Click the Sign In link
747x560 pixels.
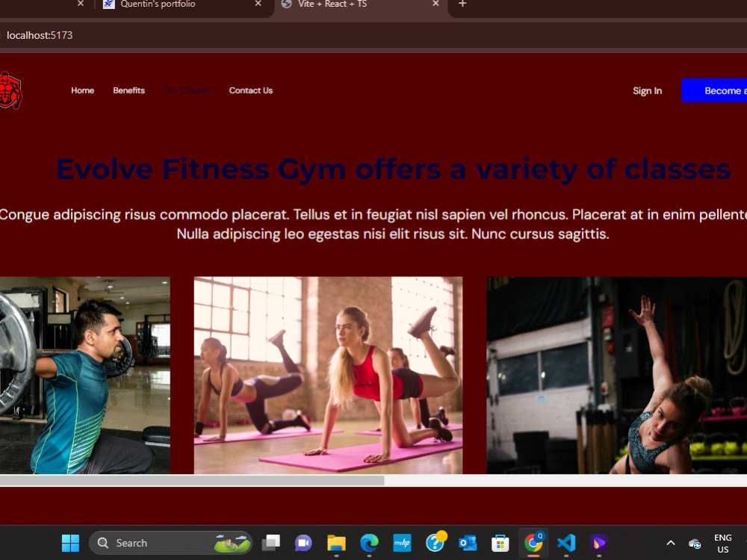coord(647,91)
